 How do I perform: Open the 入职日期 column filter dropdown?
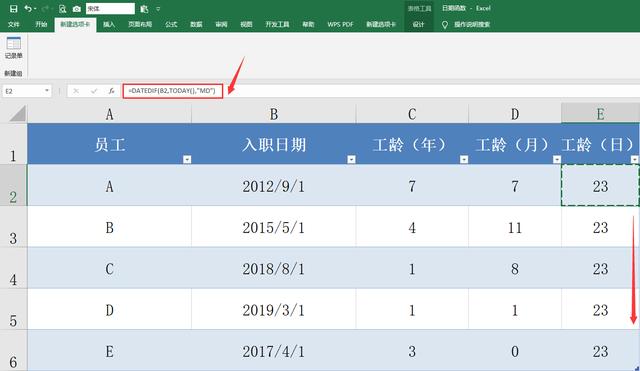[351, 159]
